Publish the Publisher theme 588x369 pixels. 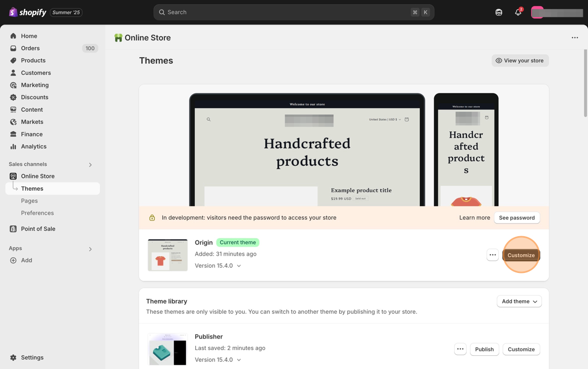[484, 349]
